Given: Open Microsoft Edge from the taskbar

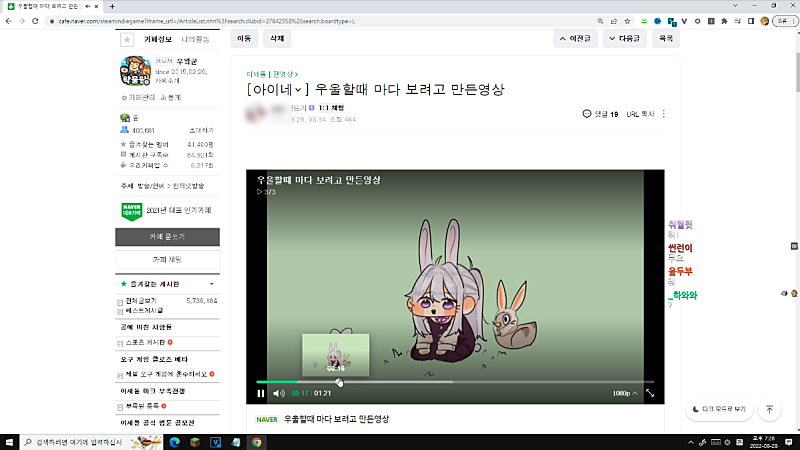Looking at the screenshot, I should (x=174, y=442).
